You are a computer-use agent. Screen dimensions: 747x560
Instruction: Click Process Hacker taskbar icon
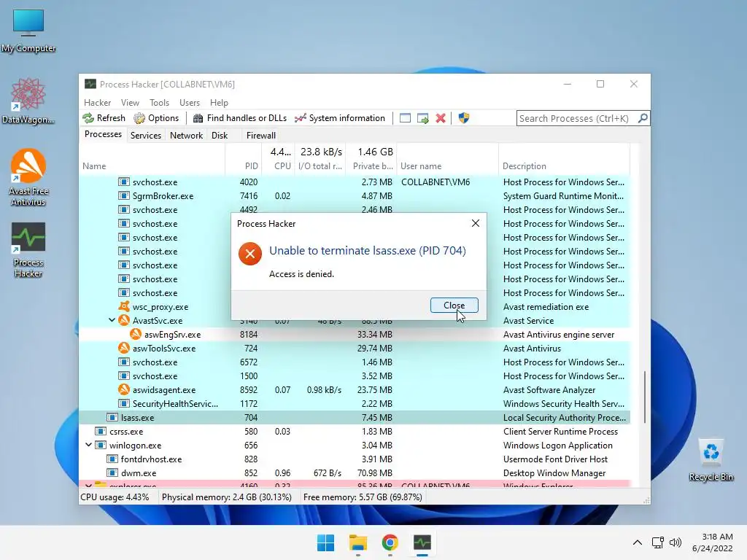[x=422, y=542]
